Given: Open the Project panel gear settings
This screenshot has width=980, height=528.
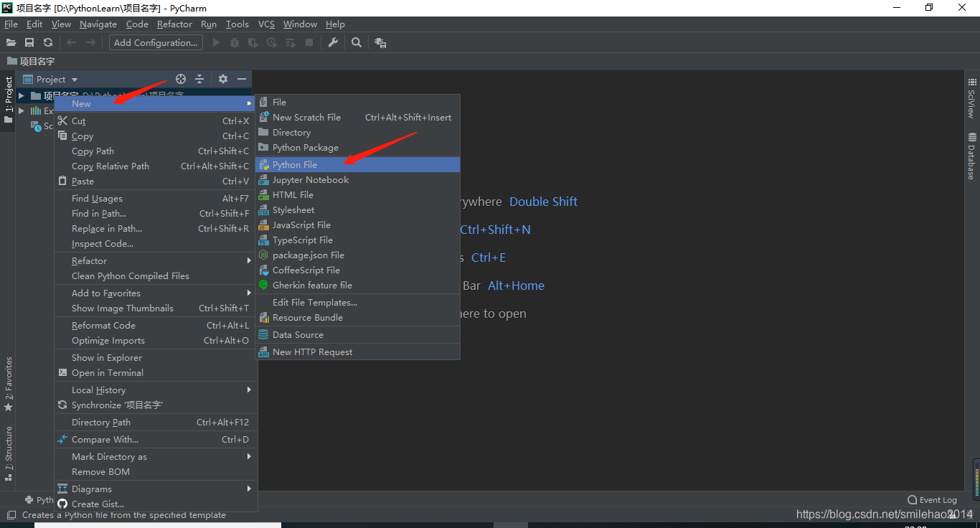Looking at the screenshot, I should [223, 79].
